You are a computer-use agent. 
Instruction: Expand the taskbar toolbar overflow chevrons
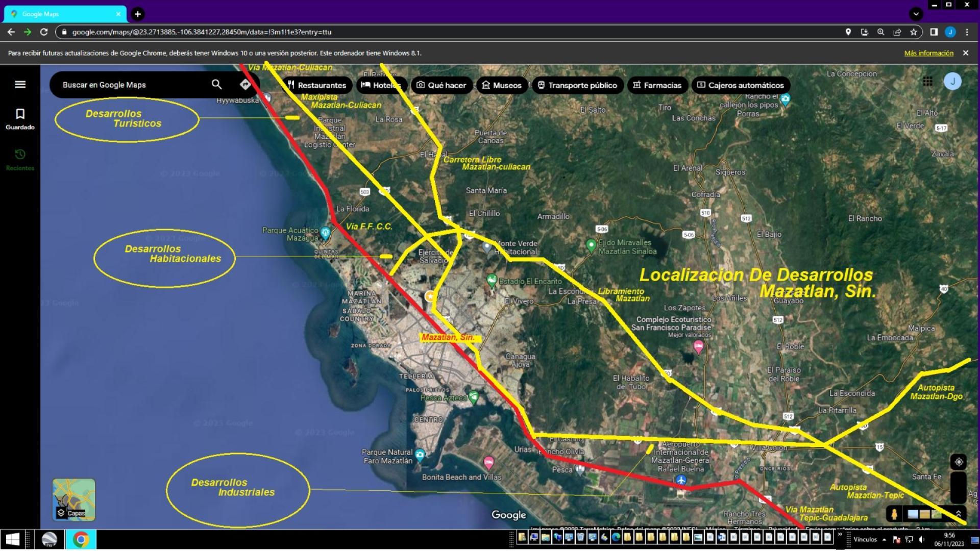coord(840,535)
